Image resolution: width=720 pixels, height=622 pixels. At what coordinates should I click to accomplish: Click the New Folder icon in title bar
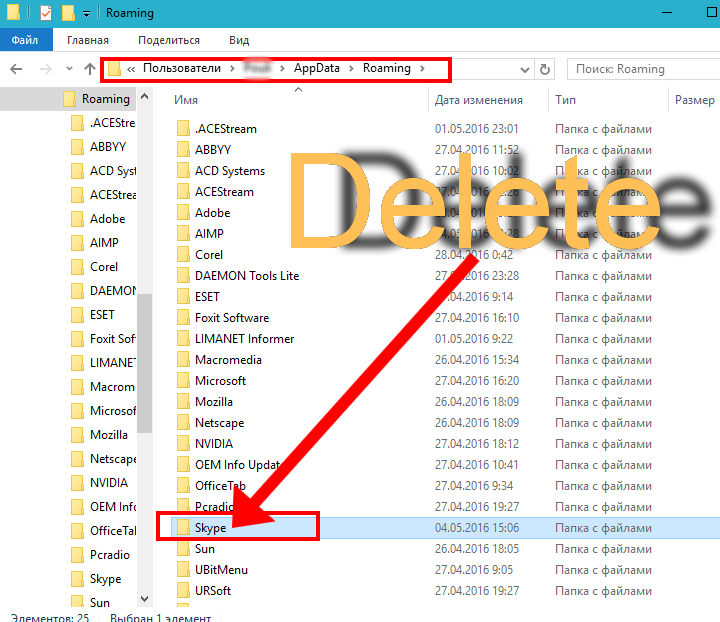pos(67,14)
